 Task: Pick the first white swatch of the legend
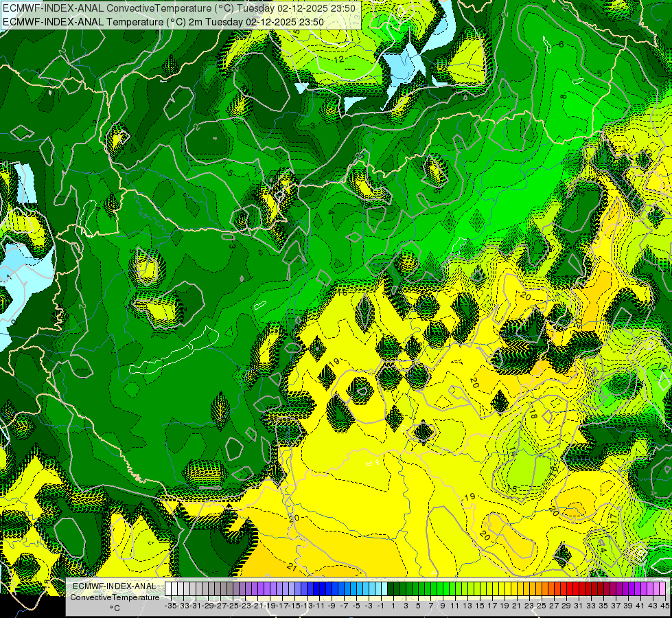tap(168, 588)
